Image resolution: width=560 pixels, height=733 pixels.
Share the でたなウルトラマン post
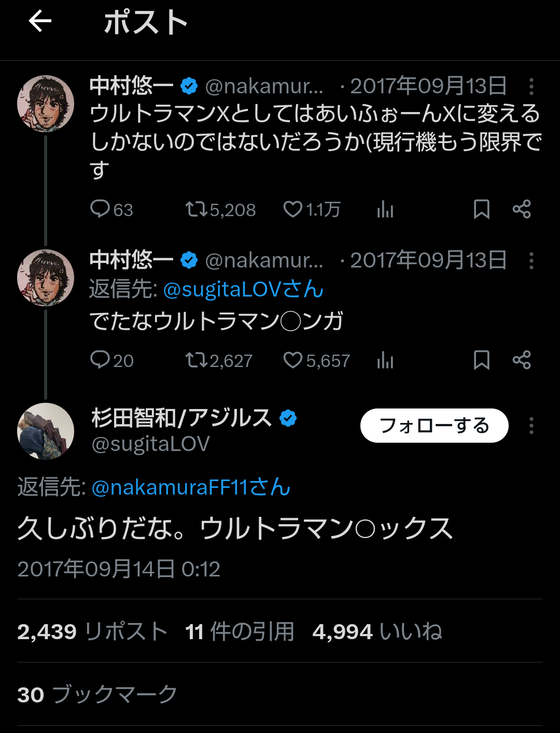tap(522, 360)
